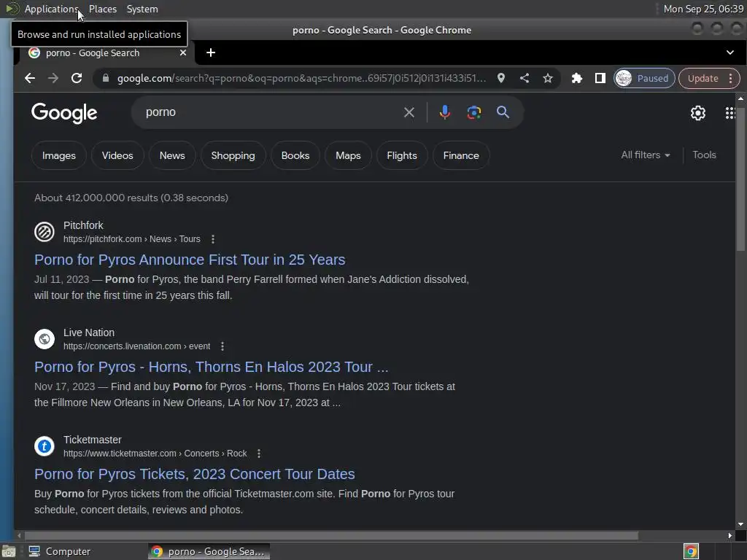Open the search Tools options
Image resolution: width=747 pixels, height=560 pixels.
704,155
